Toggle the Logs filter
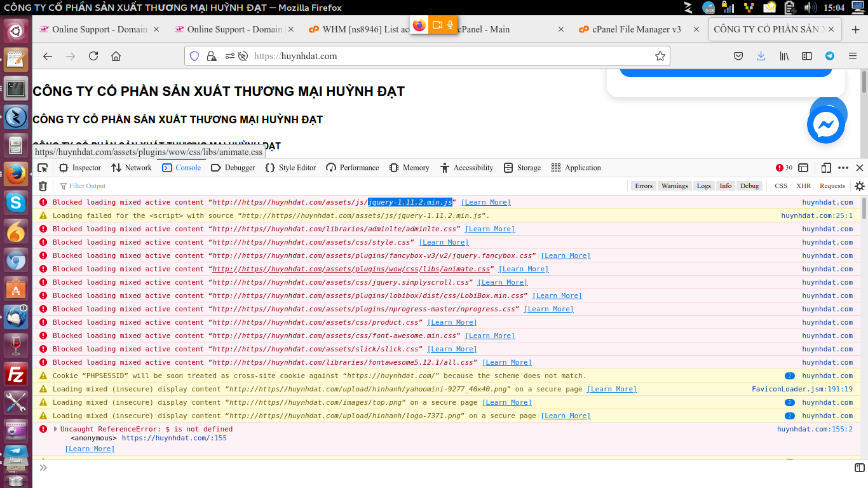868x488 pixels. pos(703,186)
